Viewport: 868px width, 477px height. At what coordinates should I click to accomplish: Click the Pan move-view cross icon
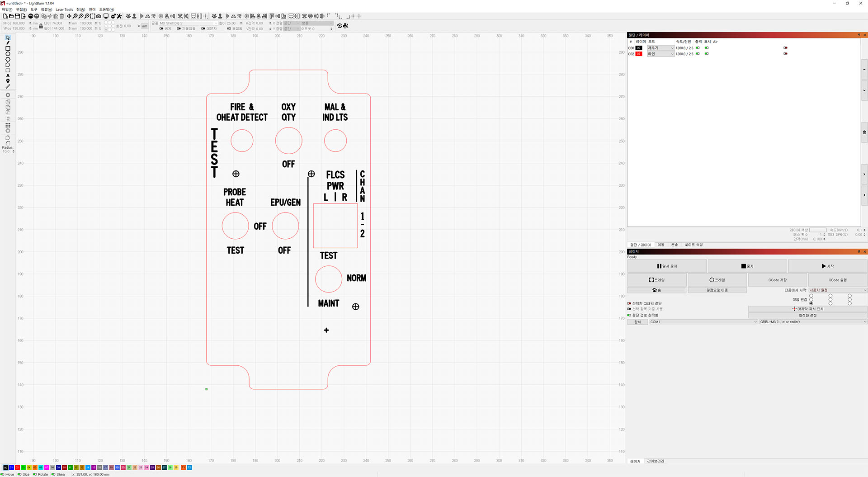[x=69, y=16]
